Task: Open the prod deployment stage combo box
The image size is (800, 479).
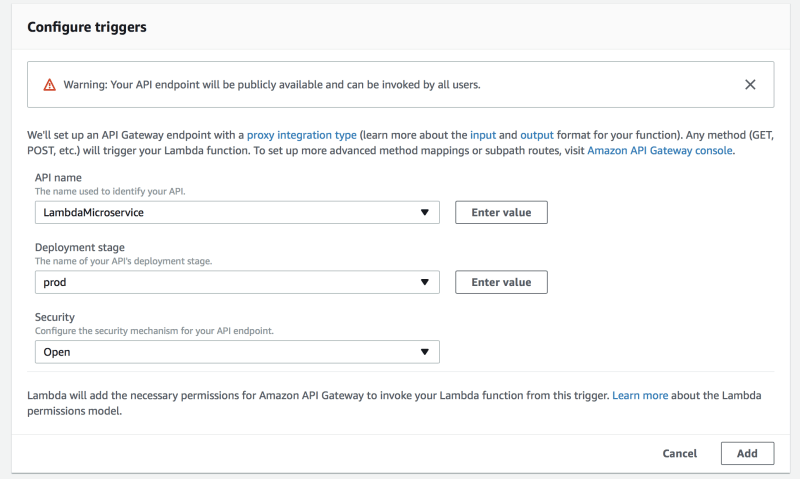Action: [x=230, y=283]
